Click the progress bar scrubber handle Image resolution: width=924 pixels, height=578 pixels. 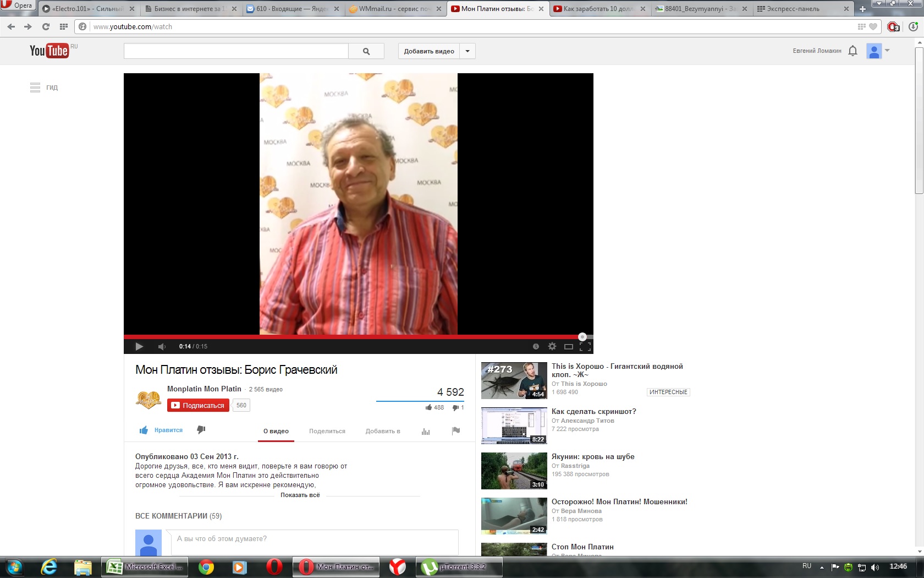[x=582, y=337]
